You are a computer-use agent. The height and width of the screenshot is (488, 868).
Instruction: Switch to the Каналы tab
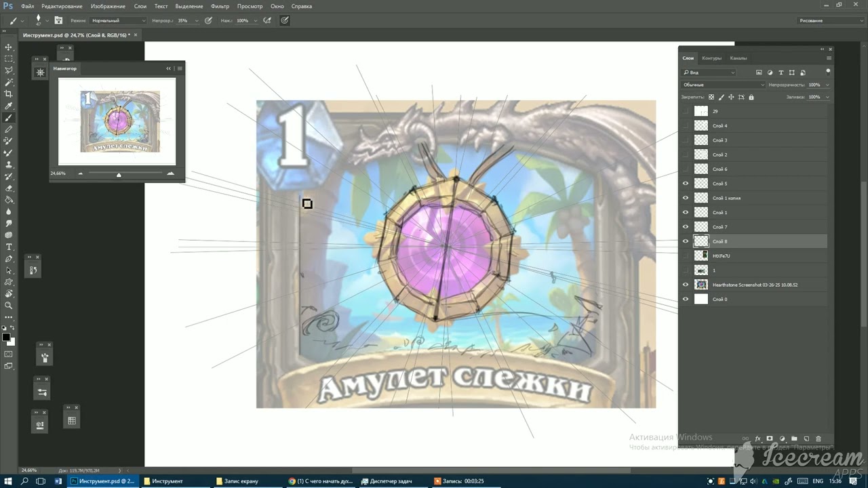(x=738, y=58)
